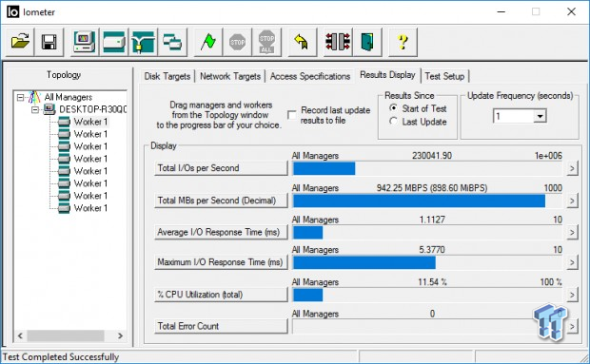The width and height of the screenshot is (590, 364).
Task: Select the Start of Test radio button
Action: pyautogui.click(x=393, y=108)
